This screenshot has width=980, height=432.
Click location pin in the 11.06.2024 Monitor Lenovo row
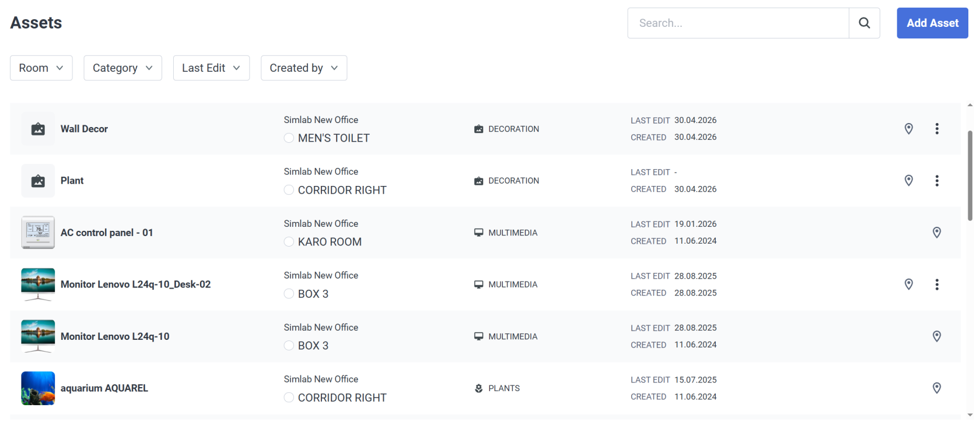[937, 336]
